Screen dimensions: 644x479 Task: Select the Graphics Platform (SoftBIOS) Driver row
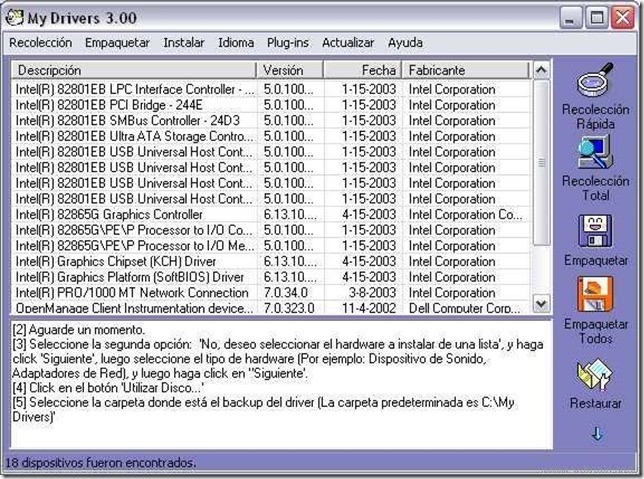[x=271, y=277]
